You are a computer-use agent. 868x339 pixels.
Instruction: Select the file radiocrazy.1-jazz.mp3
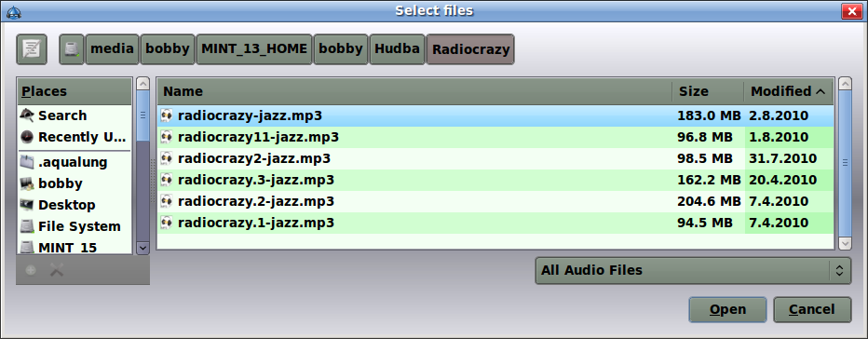coord(495,223)
